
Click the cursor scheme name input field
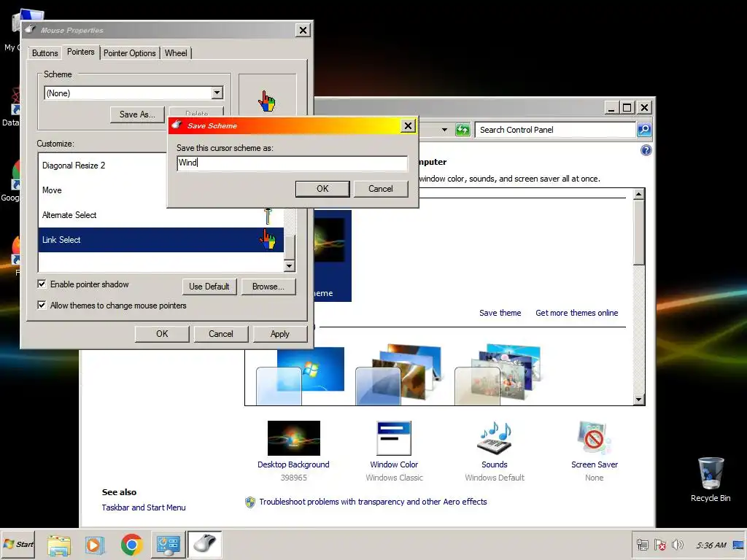pos(292,163)
